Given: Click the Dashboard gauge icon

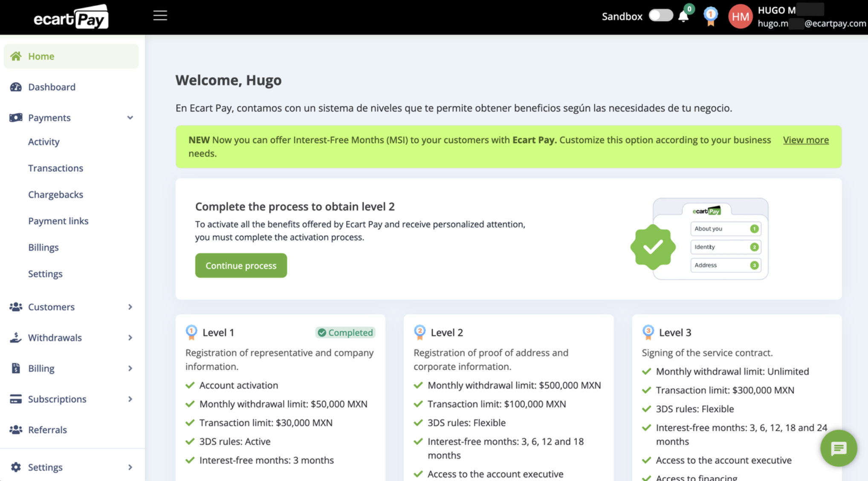Looking at the screenshot, I should click(16, 87).
